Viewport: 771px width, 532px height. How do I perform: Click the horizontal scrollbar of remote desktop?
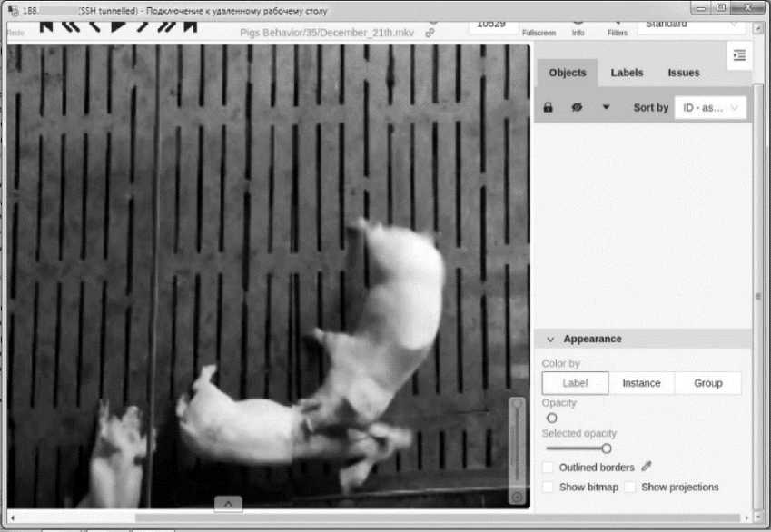coord(438,517)
